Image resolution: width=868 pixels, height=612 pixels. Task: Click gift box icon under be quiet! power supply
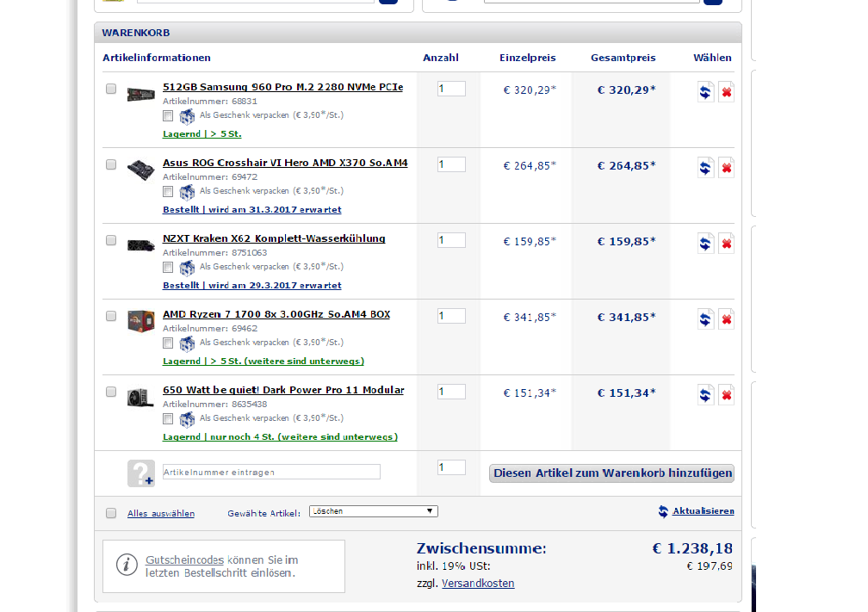tap(187, 419)
